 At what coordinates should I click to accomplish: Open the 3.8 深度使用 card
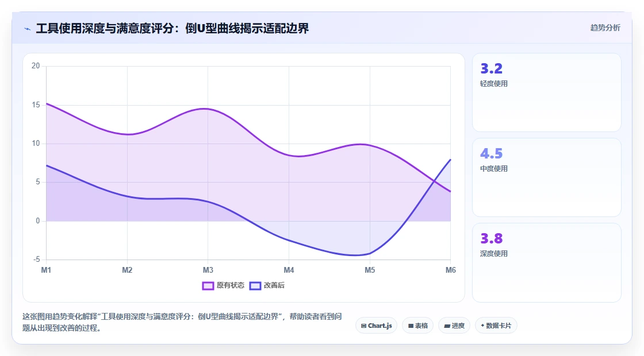547,262
